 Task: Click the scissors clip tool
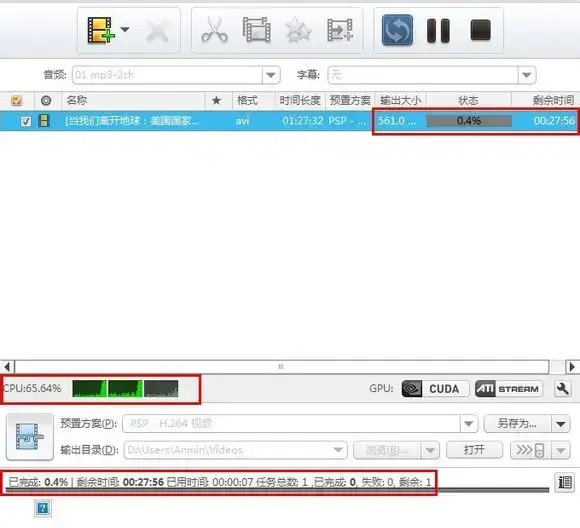pos(214,30)
